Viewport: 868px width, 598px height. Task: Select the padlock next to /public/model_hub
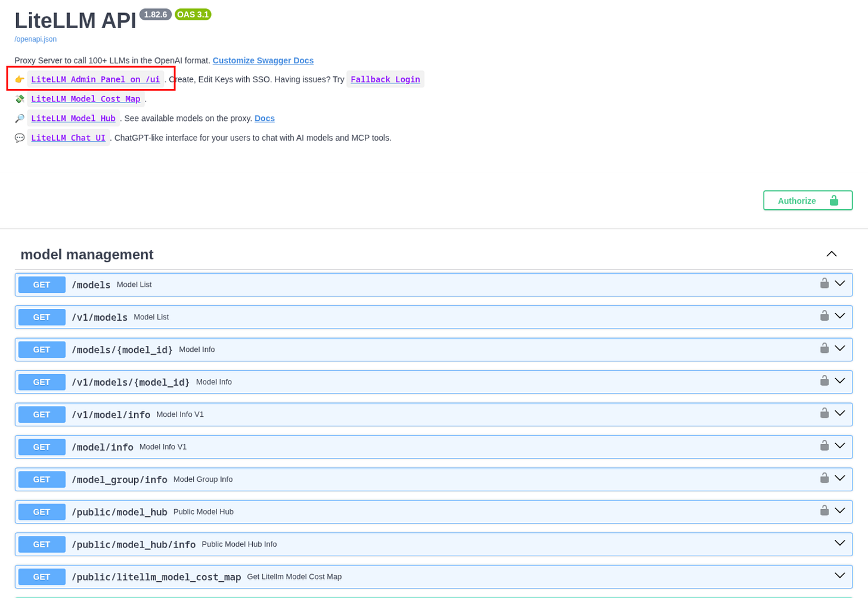click(824, 510)
